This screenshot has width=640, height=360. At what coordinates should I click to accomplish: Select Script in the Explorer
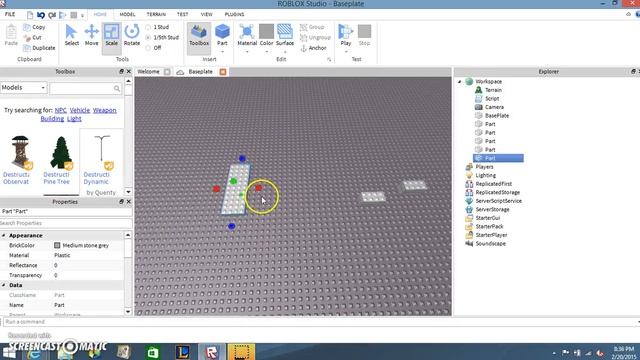tap(492, 98)
